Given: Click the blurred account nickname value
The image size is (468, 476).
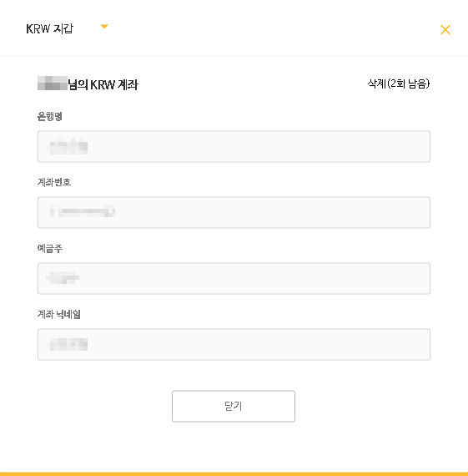Looking at the screenshot, I should coord(68,345).
